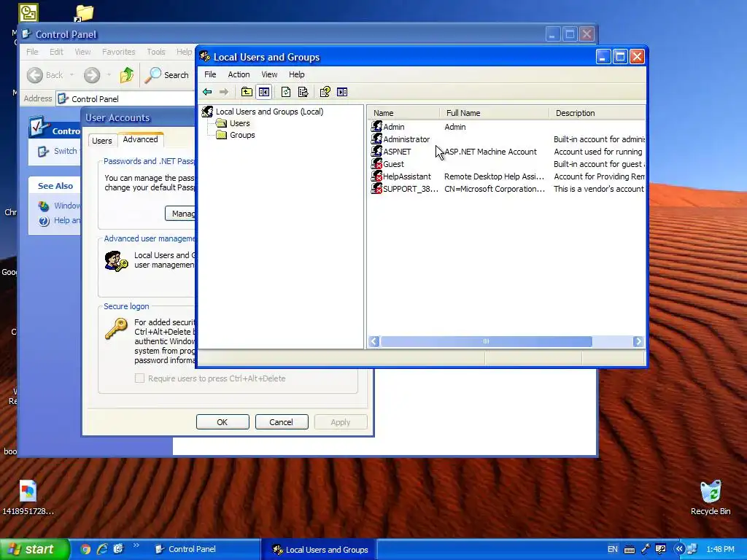Click the Forward arrow in Control Panel window
747x560 pixels.
tap(92, 75)
